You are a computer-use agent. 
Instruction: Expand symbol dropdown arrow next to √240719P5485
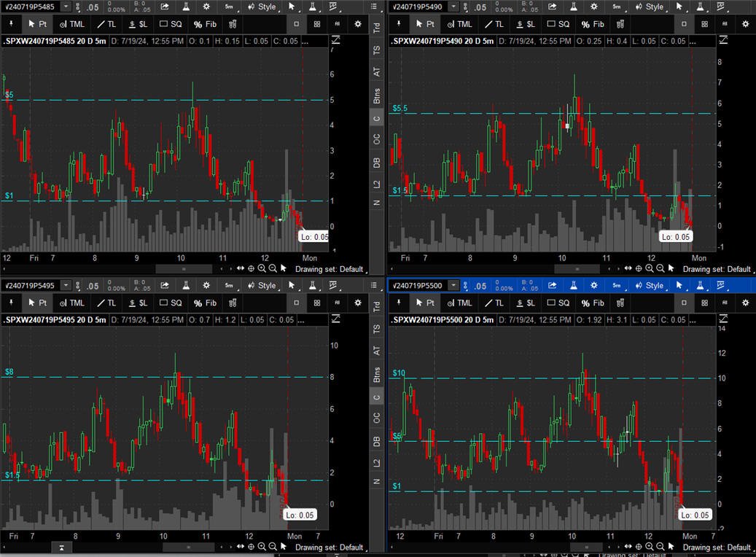tap(66, 7)
